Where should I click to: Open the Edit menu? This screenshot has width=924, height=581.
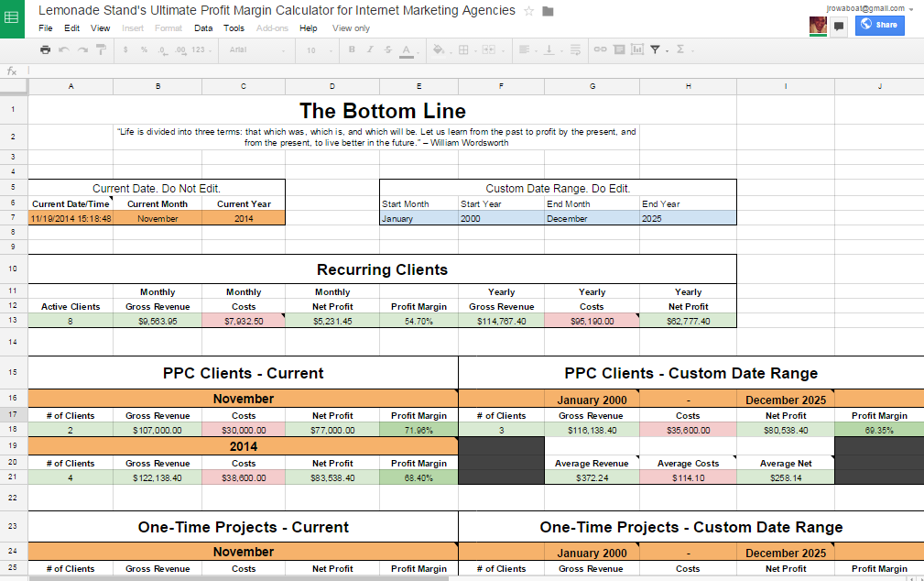[72, 28]
